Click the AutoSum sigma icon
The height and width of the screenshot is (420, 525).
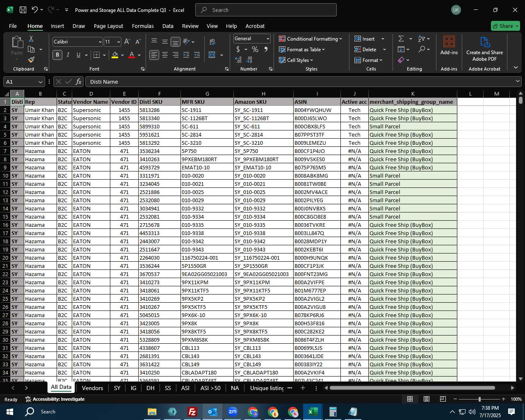(x=401, y=39)
